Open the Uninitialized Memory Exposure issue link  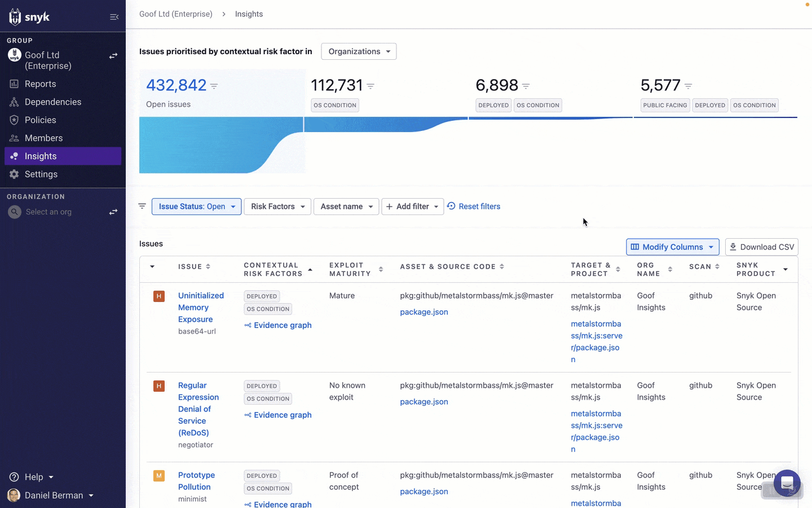click(201, 308)
